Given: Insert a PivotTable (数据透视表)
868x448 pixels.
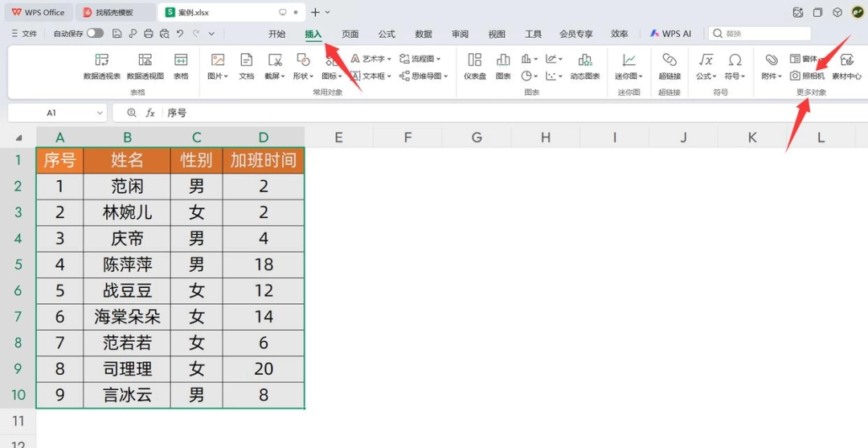Looking at the screenshot, I should (102, 67).
